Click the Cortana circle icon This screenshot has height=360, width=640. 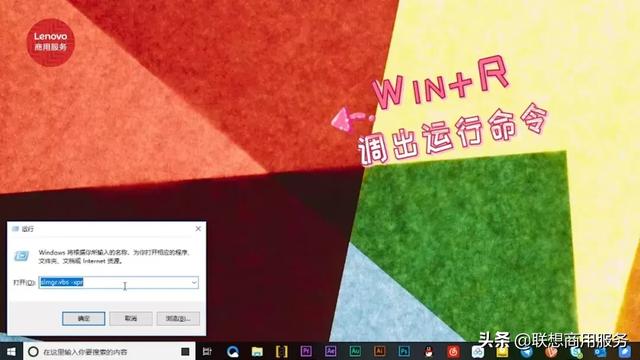(33, 351)
